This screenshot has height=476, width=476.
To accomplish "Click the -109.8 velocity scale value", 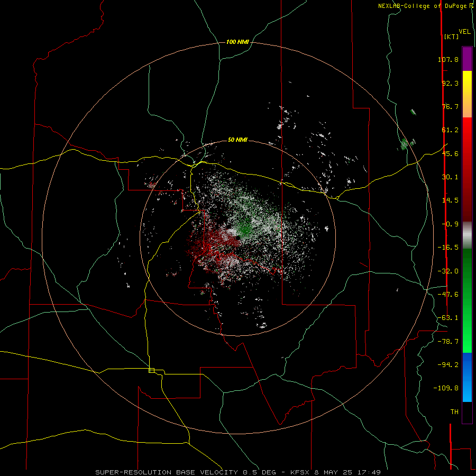I will (446, 388).
